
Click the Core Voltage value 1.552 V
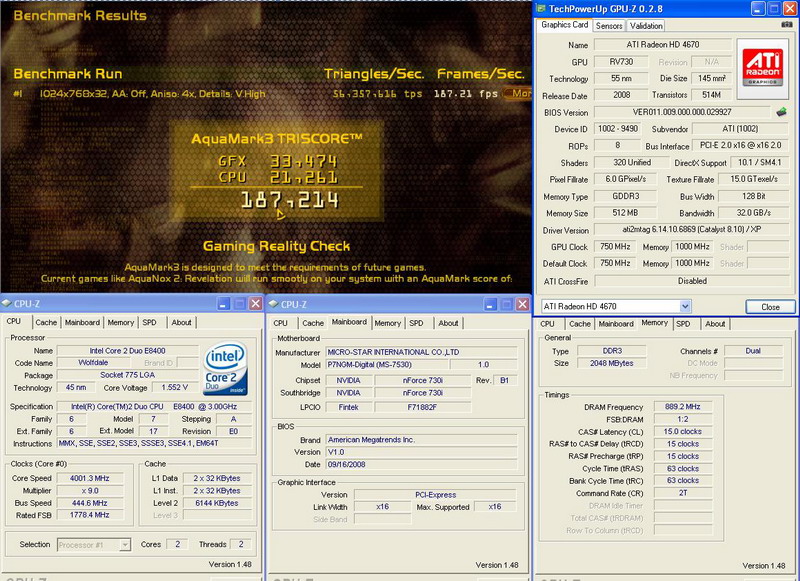[174, 388]
